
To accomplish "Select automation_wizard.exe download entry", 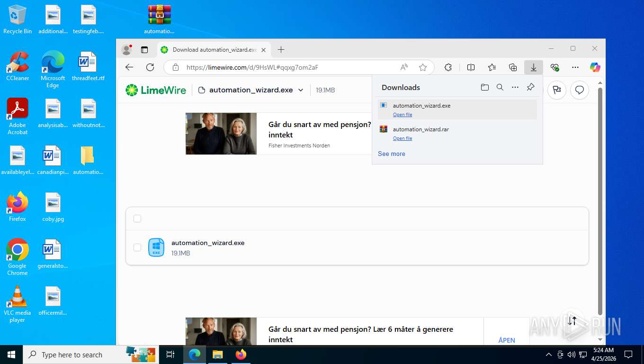I will point(457,109).
